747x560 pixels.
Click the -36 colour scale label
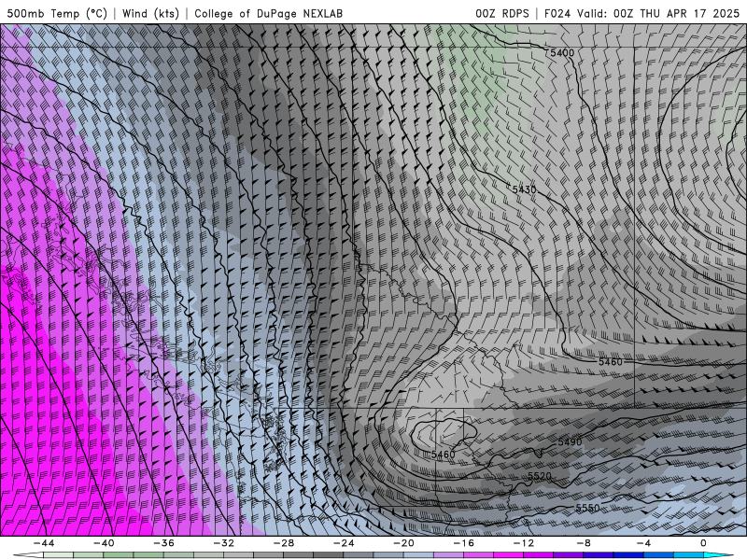pyautogui.click(x=163, y=543)
